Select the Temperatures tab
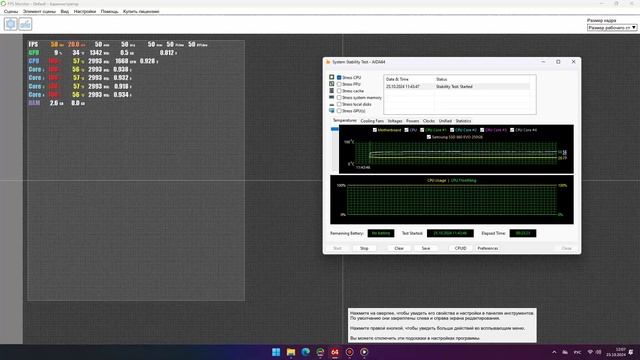 point(344,120)
